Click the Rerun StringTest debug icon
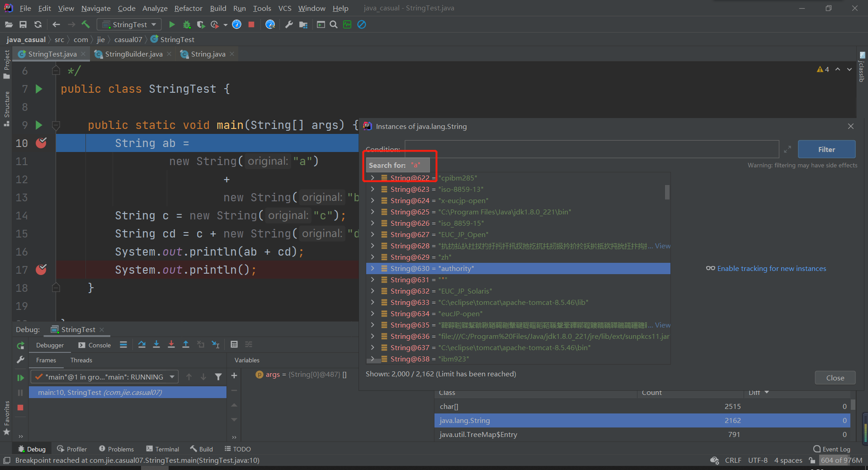The image size is (868, 470). pyautogui.click(x=20, y=346)
